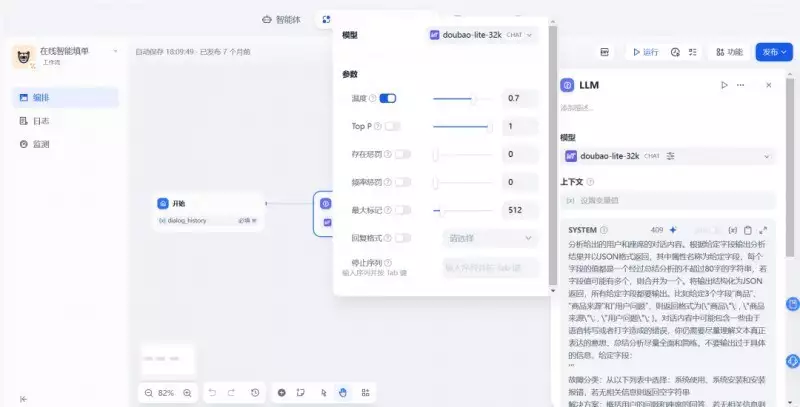Switch to hand pan mode

343,393
